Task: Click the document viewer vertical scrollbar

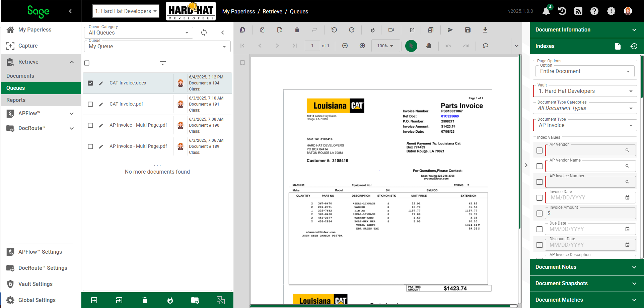Action: 519,142
